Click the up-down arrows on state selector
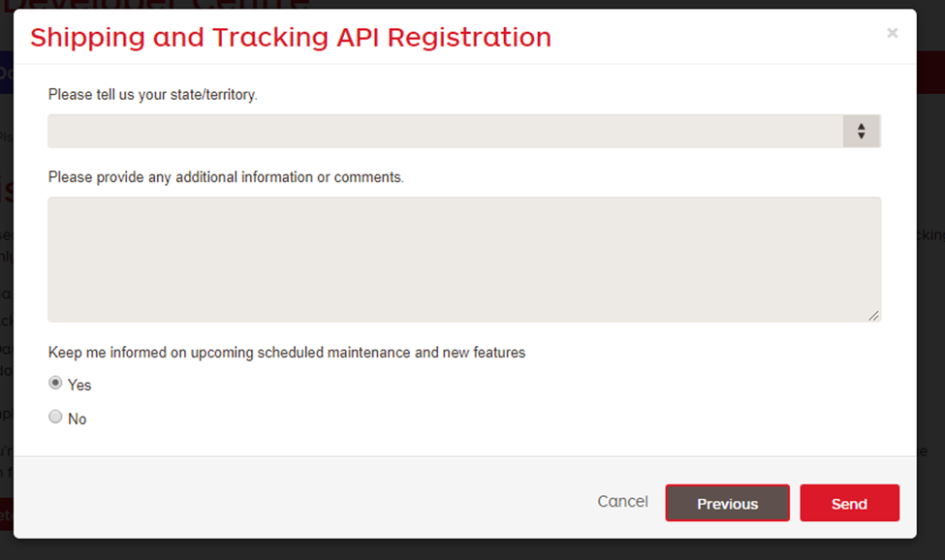The height and width of the screenshot is (560, 945). click(862, 131)
